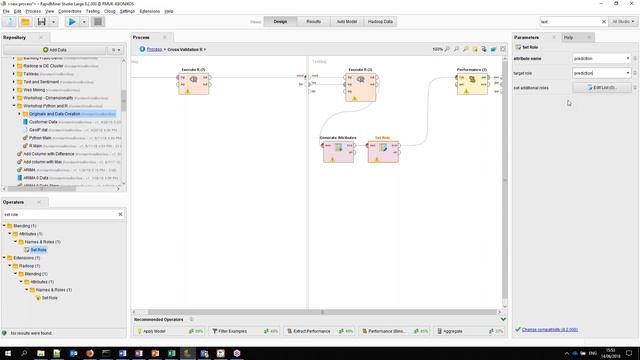
Task: Collapse the Radoop operators folder
Action: (x=10, y=266)
